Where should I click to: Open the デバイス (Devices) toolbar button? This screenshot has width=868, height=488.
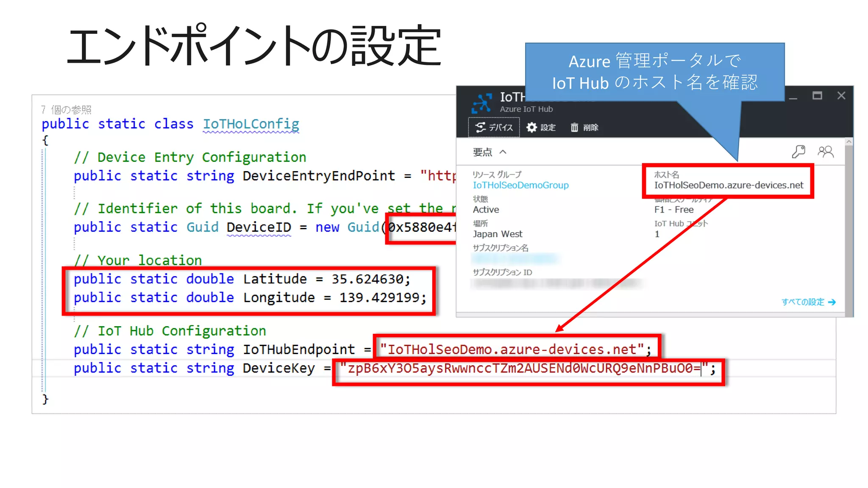point(494,128)
